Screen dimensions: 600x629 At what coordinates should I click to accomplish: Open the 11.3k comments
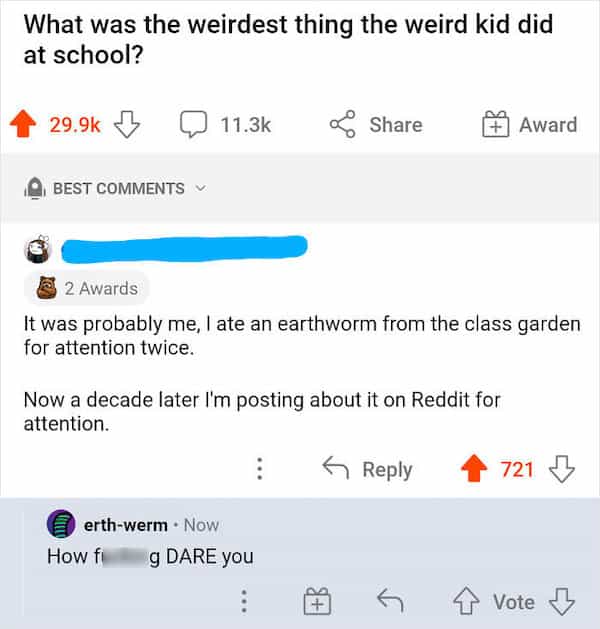pos(225,125)
